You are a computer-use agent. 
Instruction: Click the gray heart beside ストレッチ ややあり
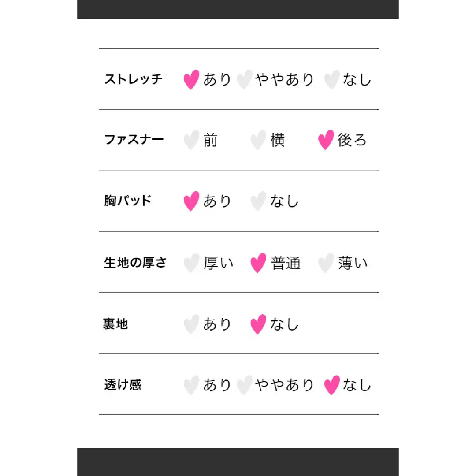click(x=245, y=79)
